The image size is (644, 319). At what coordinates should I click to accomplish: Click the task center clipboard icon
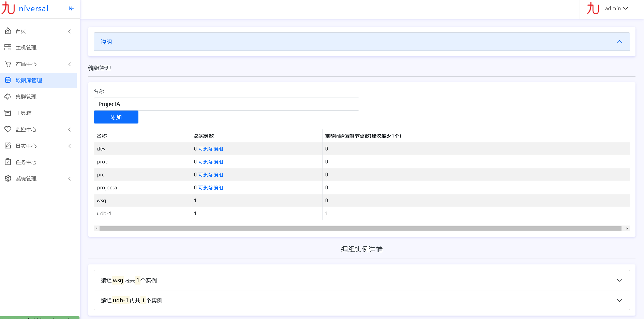[x=8, y=162]
